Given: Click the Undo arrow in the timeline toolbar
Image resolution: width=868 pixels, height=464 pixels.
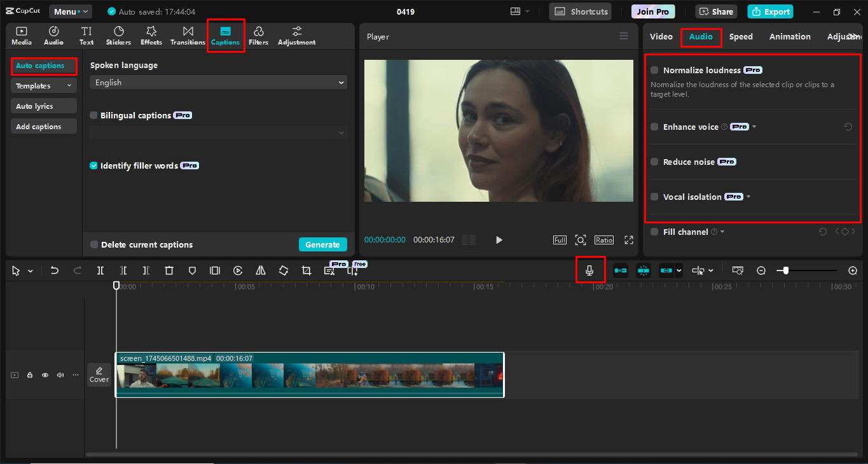Looking at the screenshot, I should pos(55,271).
